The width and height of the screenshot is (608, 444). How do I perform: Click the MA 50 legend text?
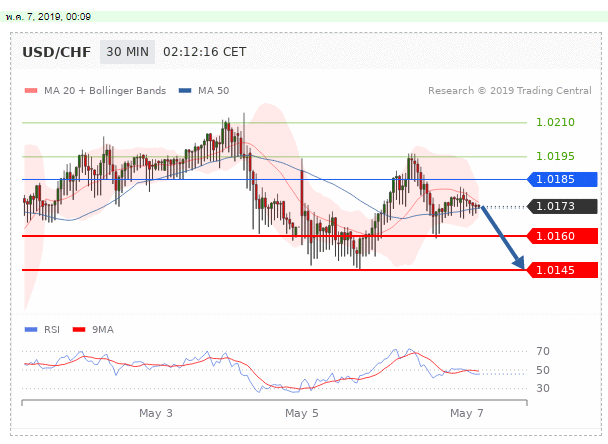[214, 91]
